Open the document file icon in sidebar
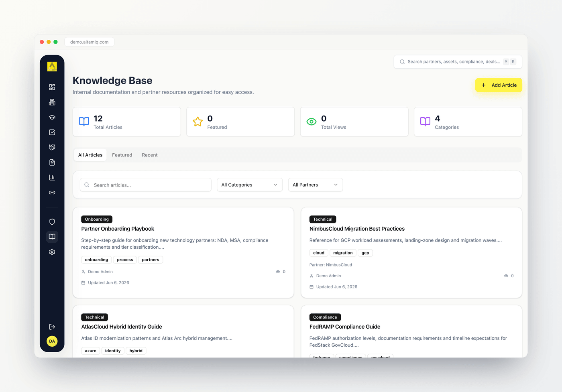Image resolution: width=562 pixels, height=392 pixels. pos(52,162)
